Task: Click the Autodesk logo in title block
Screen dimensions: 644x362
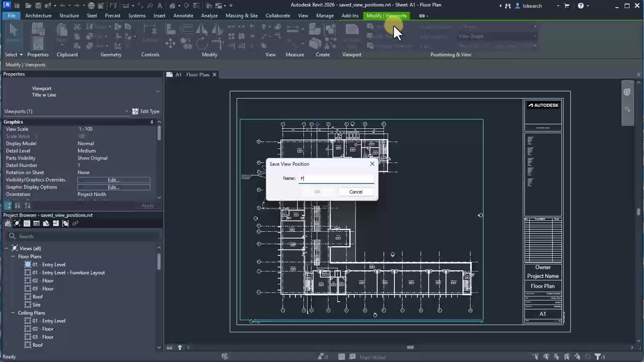Action: click(543, 106)
